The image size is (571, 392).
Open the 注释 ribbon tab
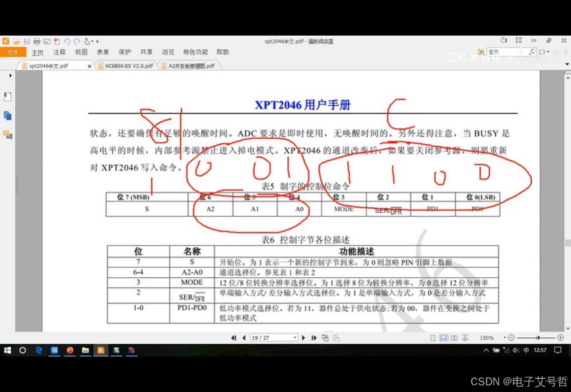(59, 52)
